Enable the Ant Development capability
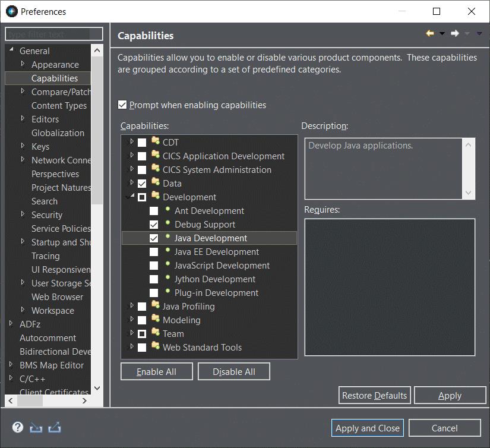 153,211
